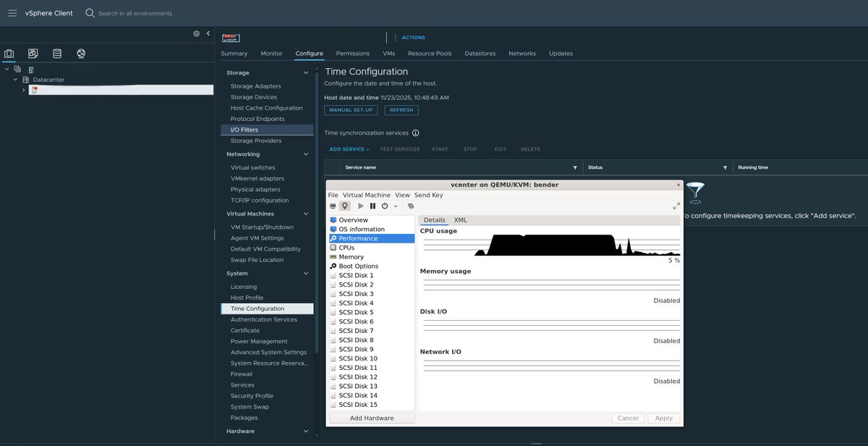Select OS information in hardware list
868x446 pixels.
(x=372, y=230)
